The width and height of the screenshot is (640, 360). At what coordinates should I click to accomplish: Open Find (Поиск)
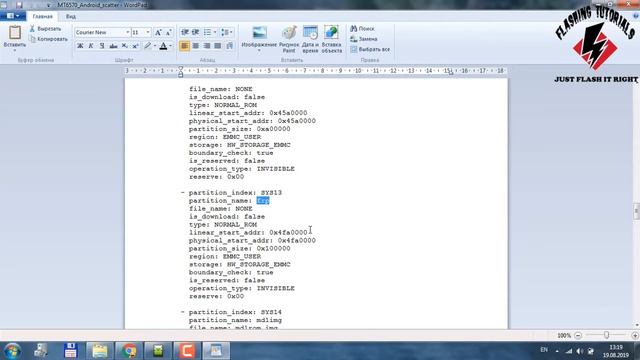(x=362, y=29)
